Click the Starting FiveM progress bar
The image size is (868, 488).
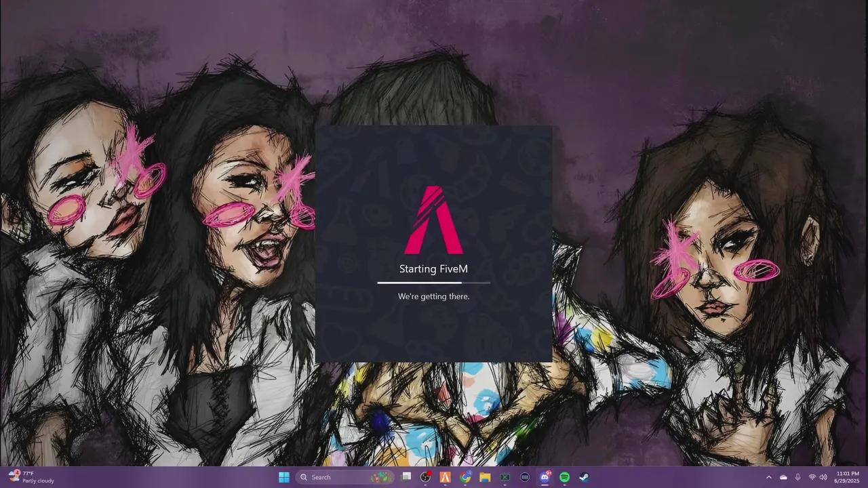pos(434,283)
